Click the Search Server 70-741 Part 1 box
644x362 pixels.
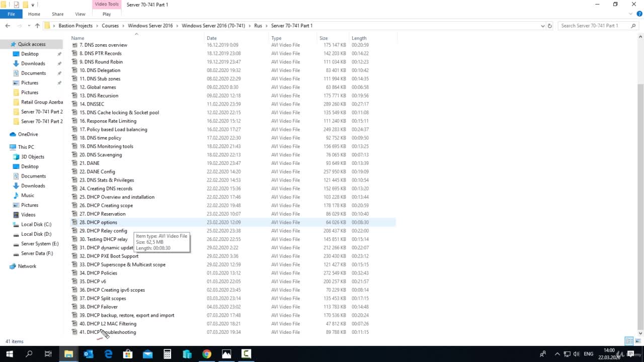tap(594, 26)
